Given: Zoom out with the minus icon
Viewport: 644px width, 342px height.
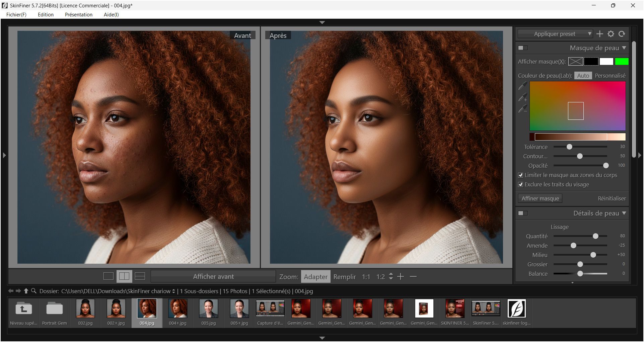Looking at the screenshot, I should pos(413,276).
